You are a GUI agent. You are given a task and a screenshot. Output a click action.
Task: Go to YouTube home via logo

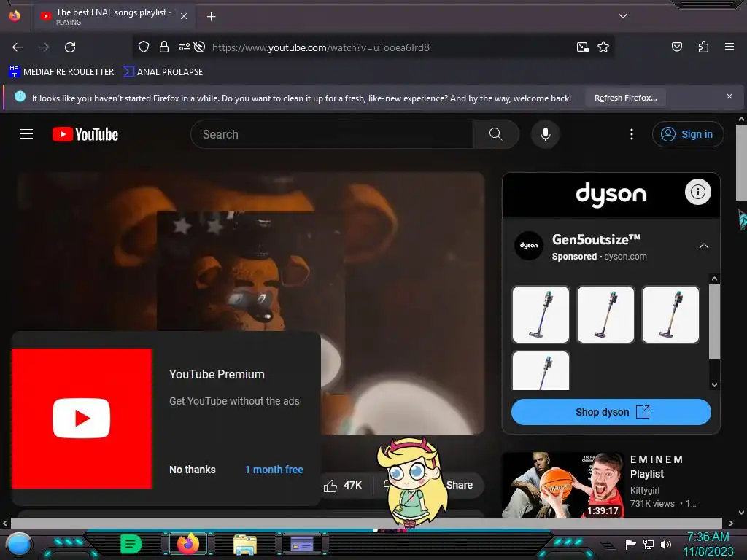(85, 134)
